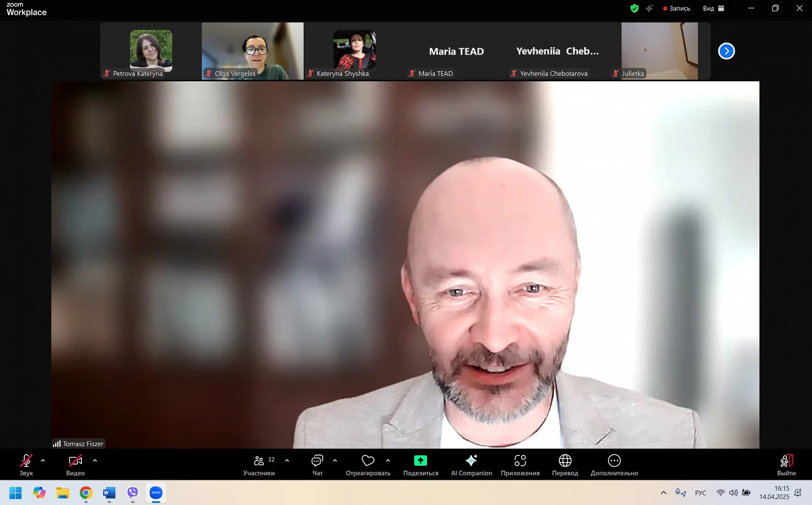812x505 pixels.
Task: Expand participants options arrow
Action: (x=287, y=461)
